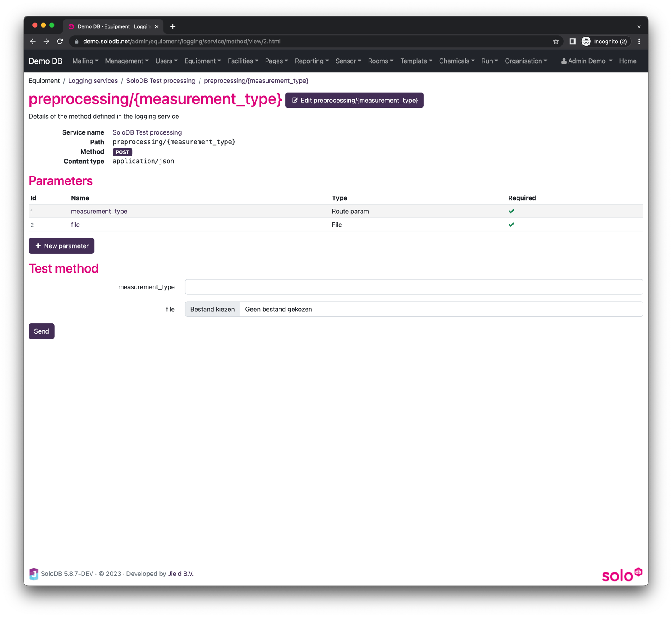672x617 pixels.
Task: Expand the Equipment menu in navbar
Action: click(203, 61)
